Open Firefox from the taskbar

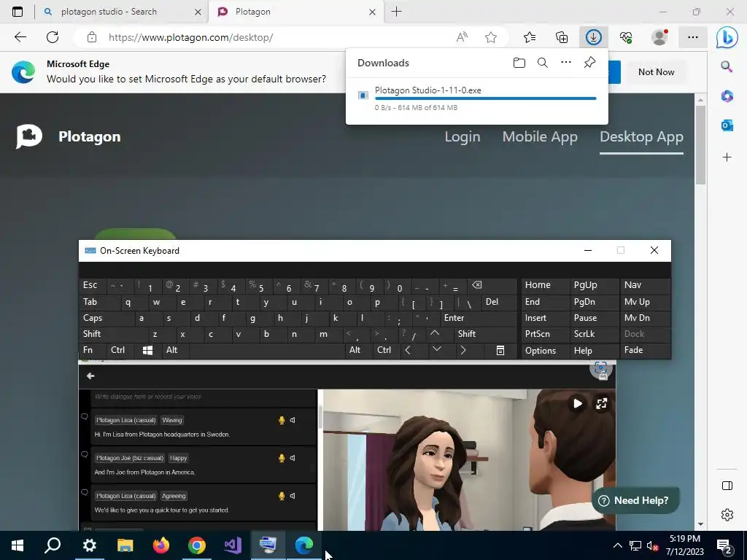tap(161, 545)
